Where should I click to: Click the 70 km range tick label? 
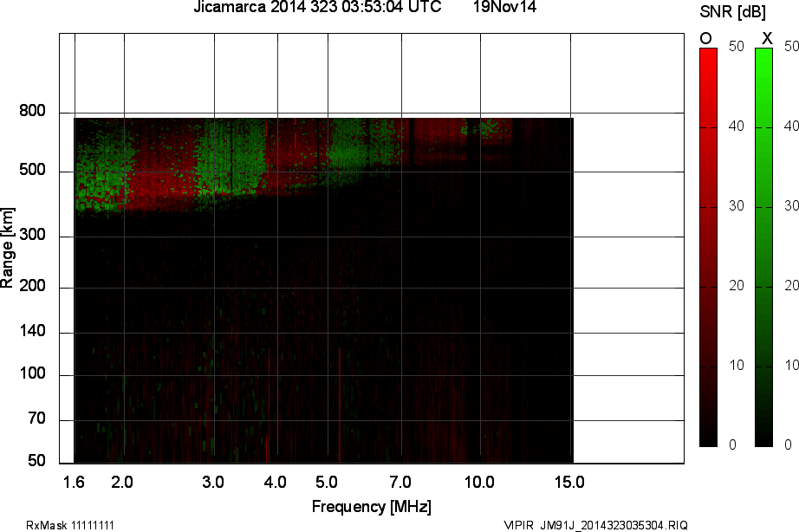[x=36, y=418]
